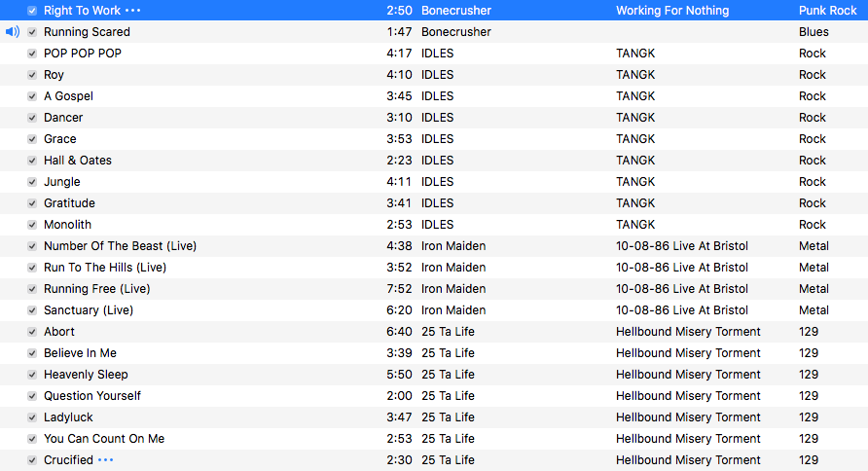
Task: Uncheck the Sanctuary (Live) checkbox
Action: click(32, 310)
